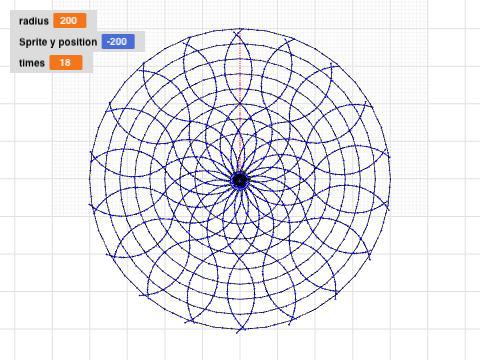Select the orange radius value 200
Screen dimensions: 480x360
pyautogui.click(x=70, y=21)
